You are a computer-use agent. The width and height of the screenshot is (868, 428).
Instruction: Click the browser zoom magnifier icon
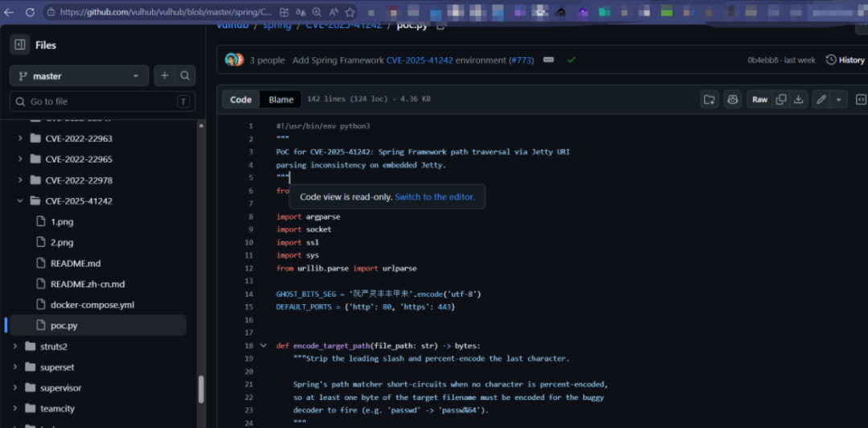[317, 11]
